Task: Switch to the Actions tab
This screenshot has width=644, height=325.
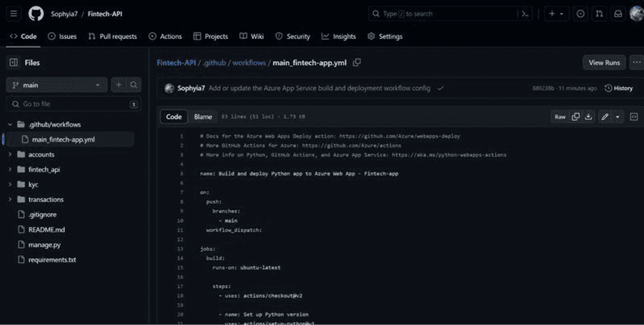Action: pos(165,36)
